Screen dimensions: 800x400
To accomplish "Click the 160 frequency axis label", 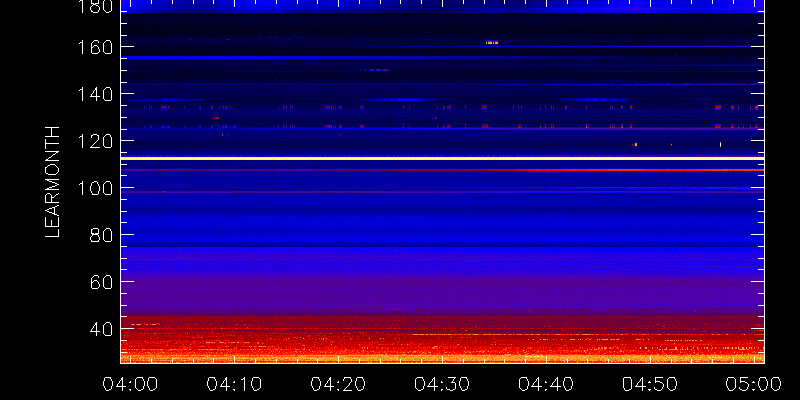I will 96,47.
